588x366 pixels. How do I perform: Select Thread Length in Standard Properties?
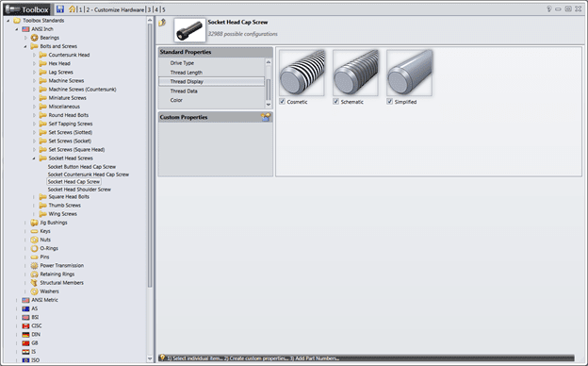click(187, 73)
